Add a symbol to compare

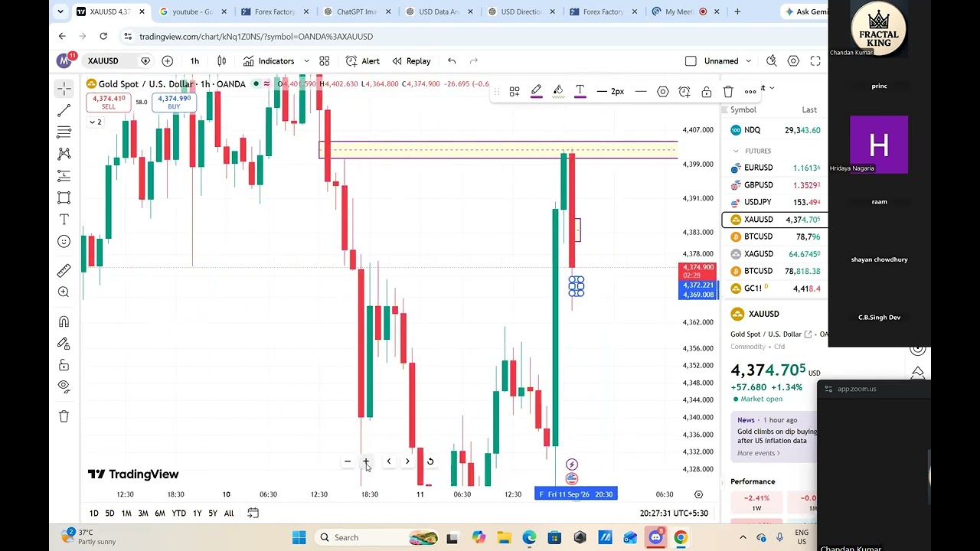167,61
